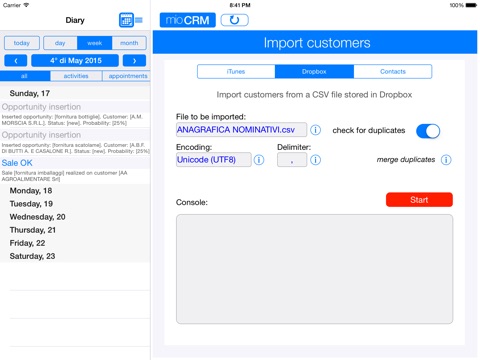Start the customer import
480x360 pixels.
click(x=419, y=200)
